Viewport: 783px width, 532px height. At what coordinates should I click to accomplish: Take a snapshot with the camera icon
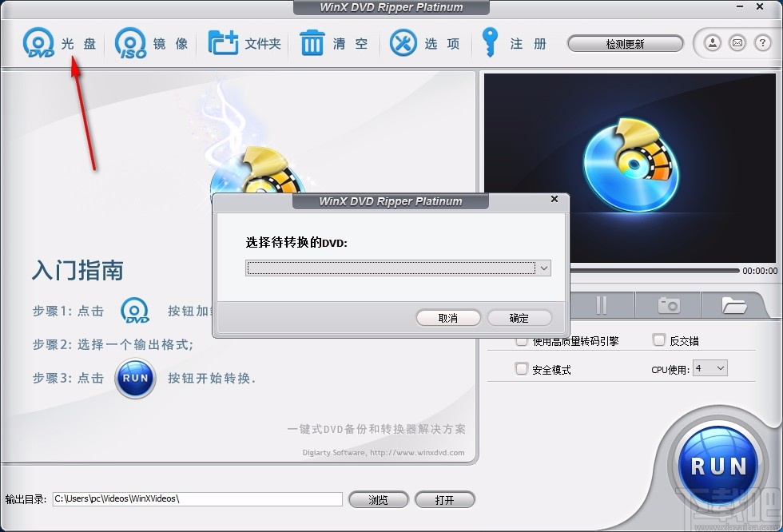click(x=668, y=304)
